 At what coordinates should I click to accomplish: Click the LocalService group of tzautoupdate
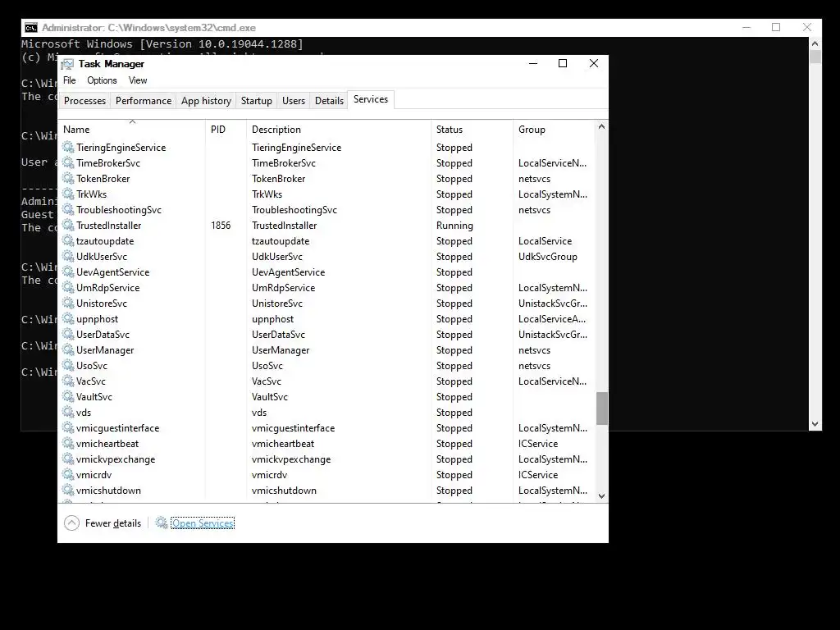545,241
